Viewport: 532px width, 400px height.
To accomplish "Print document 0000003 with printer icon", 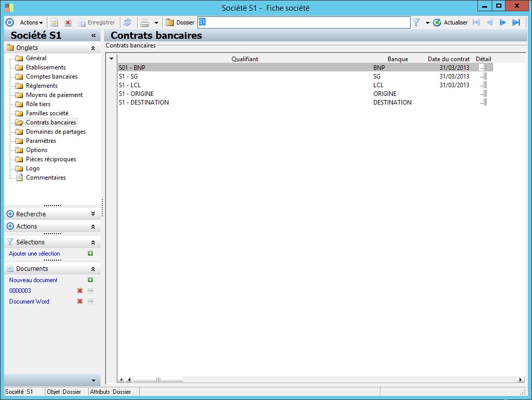I will pos(90,290).
